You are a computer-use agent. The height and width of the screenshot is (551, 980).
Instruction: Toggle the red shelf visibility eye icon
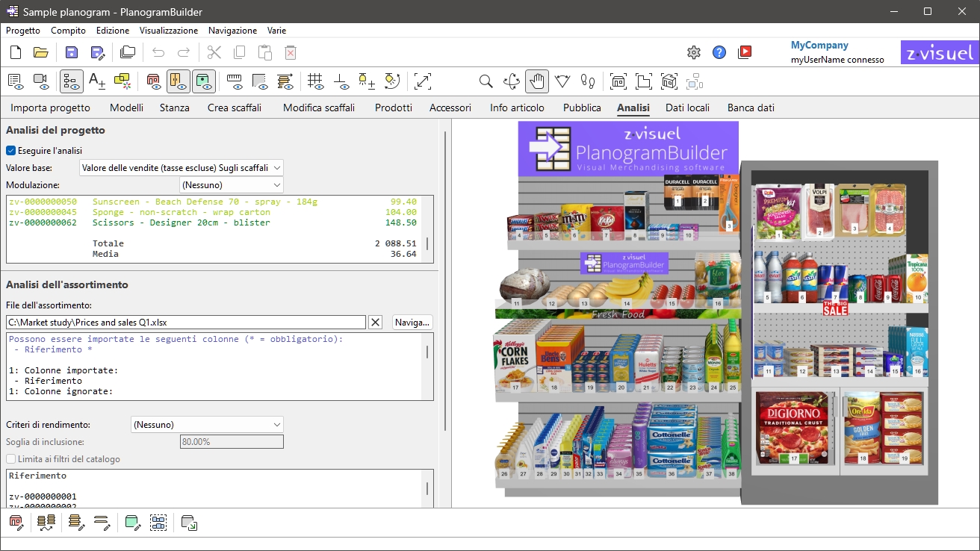[153, 81]
